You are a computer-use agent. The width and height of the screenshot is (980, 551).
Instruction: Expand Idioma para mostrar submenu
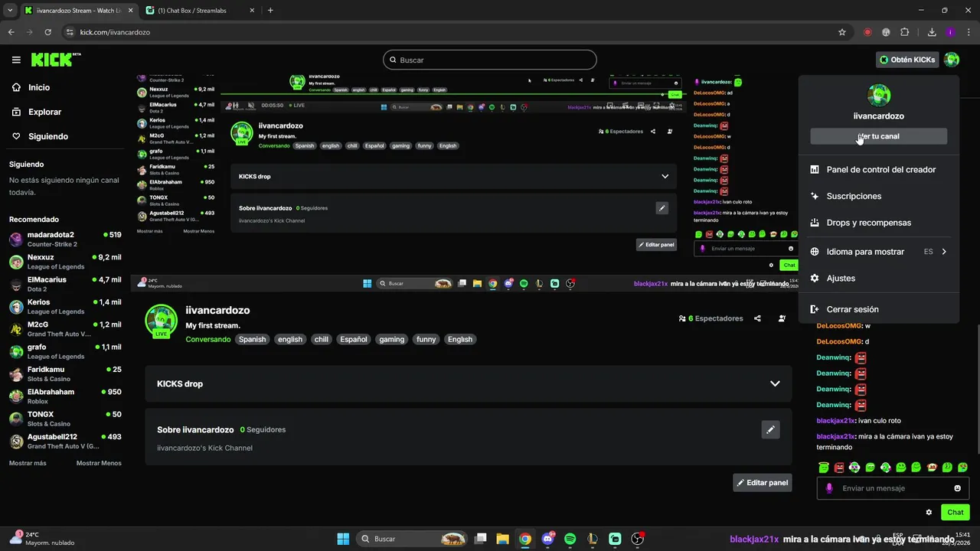879,252
